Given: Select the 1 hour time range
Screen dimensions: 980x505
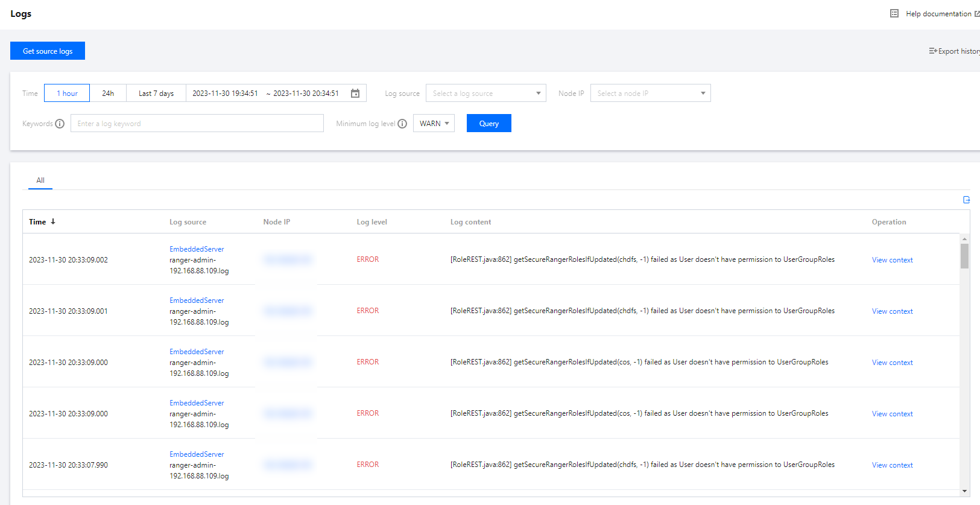Looking at the screenshot, I should pos(67,94).
